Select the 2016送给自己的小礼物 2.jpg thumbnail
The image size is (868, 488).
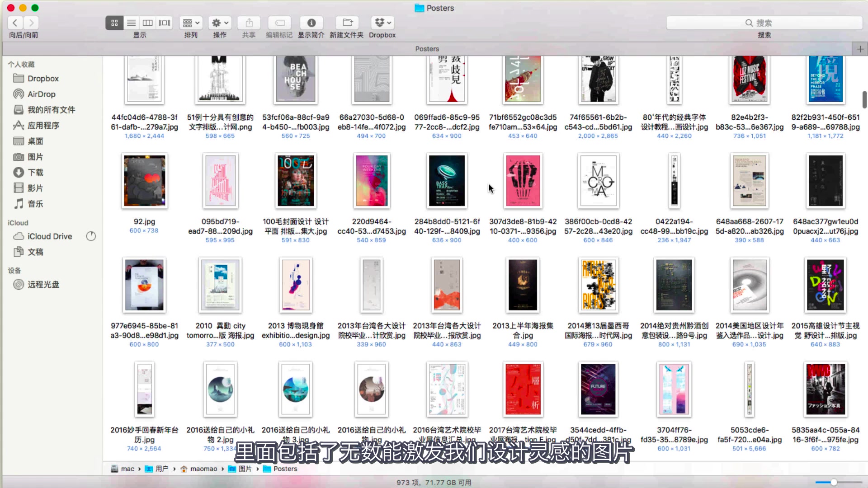pyautogui.click(x=220, y=389)
